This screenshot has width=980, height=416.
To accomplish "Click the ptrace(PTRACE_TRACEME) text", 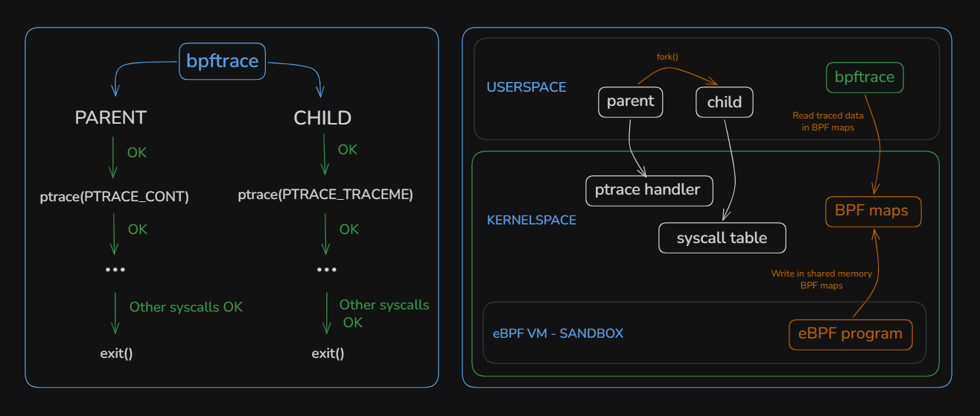I will (325, 195).
